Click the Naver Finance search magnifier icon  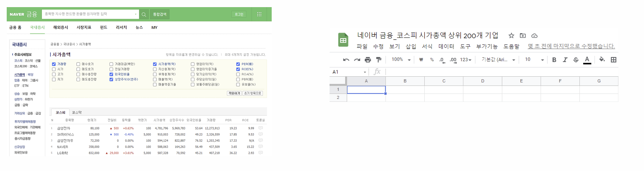point(144,14)
